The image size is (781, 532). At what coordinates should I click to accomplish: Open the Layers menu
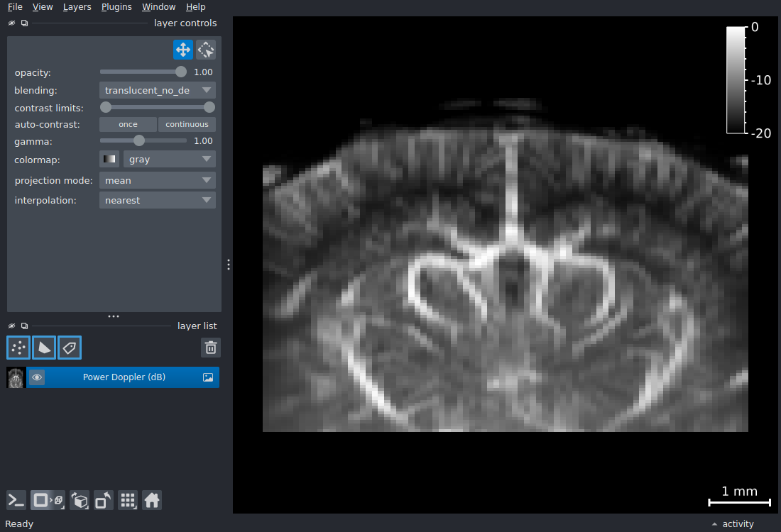pyautogui.click(x=77, y=7)
